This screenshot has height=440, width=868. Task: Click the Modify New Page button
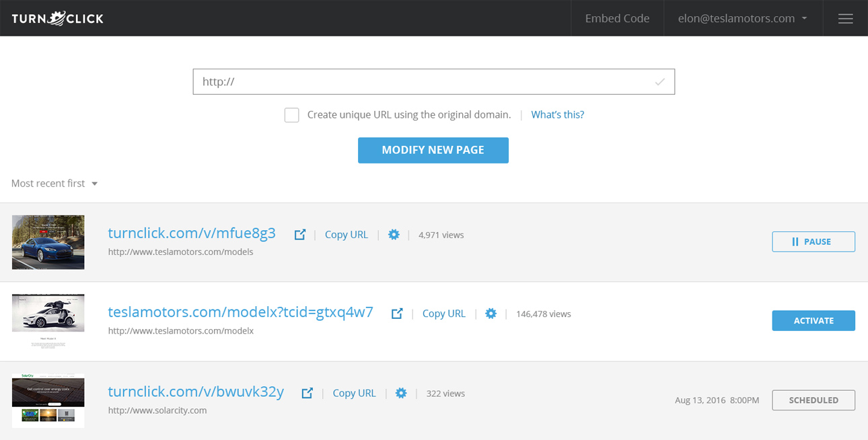point(433,150)
